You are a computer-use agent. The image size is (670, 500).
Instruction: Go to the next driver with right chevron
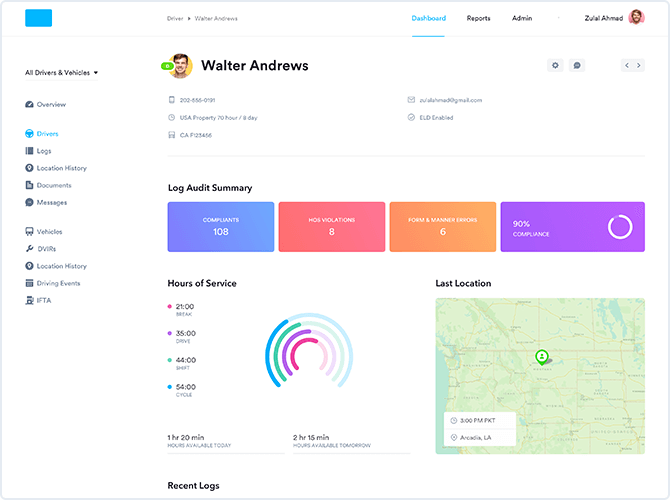click(x=638, y=65)
